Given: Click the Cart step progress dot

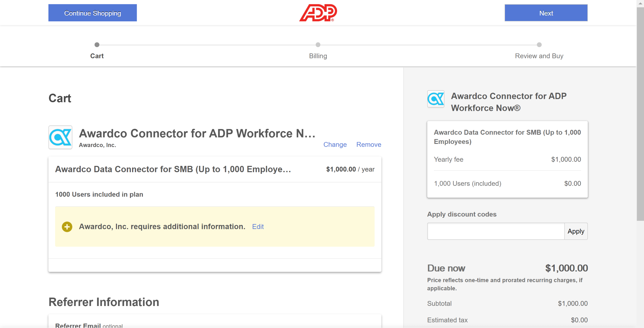Looking at the screenshot, I should 97,45.
